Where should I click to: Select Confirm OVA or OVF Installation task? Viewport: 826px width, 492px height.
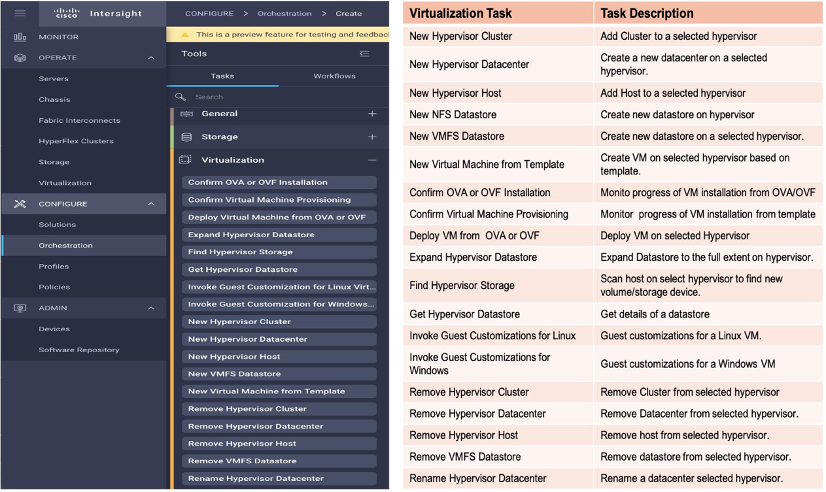point(279,183)
